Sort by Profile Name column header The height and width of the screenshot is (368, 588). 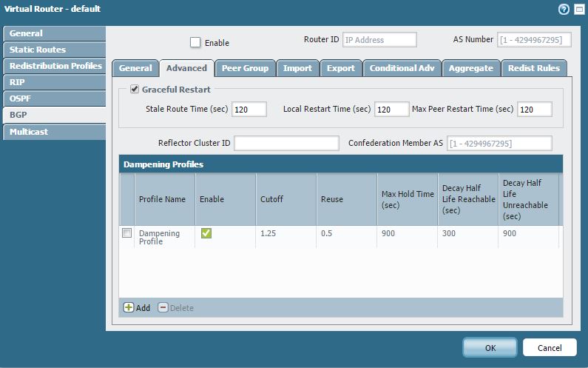pos(165,199)
